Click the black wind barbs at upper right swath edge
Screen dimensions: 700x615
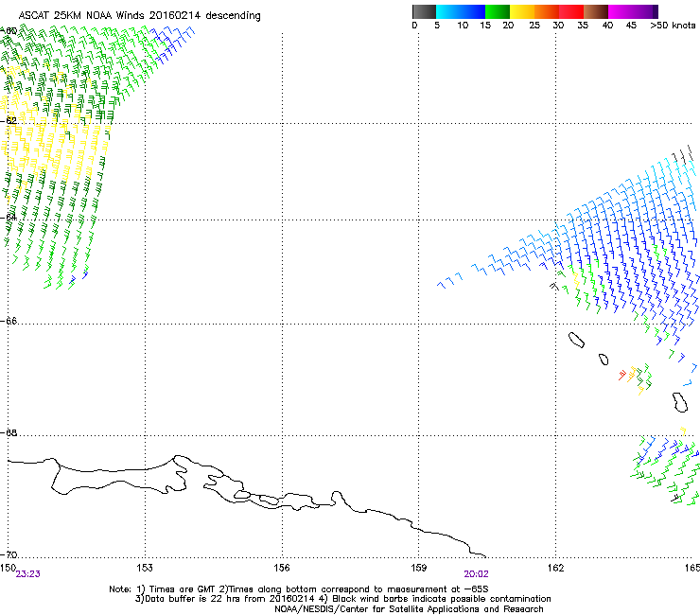[x=683, y=154]
